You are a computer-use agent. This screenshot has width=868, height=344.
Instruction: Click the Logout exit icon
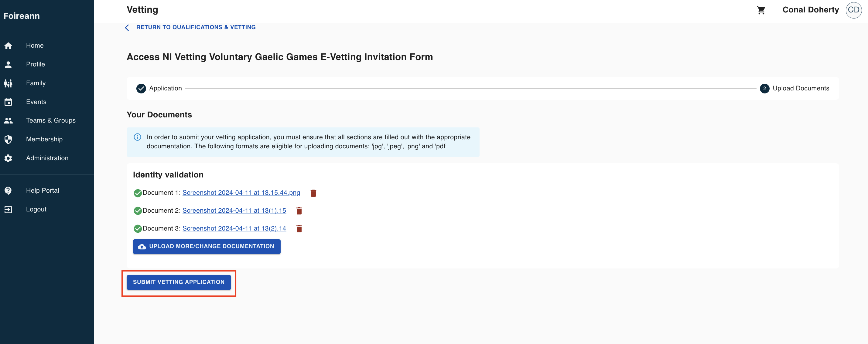pyautogui.click(x=9, y=209)
